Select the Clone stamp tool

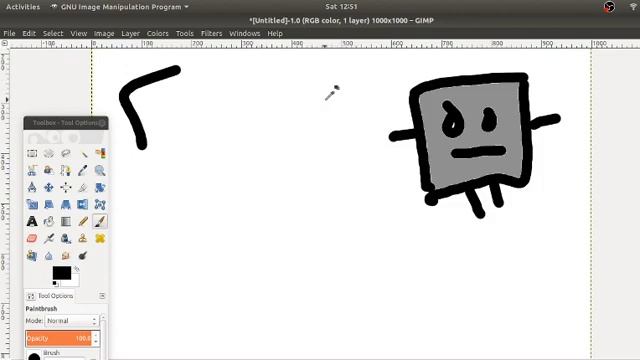click(83, 238)
